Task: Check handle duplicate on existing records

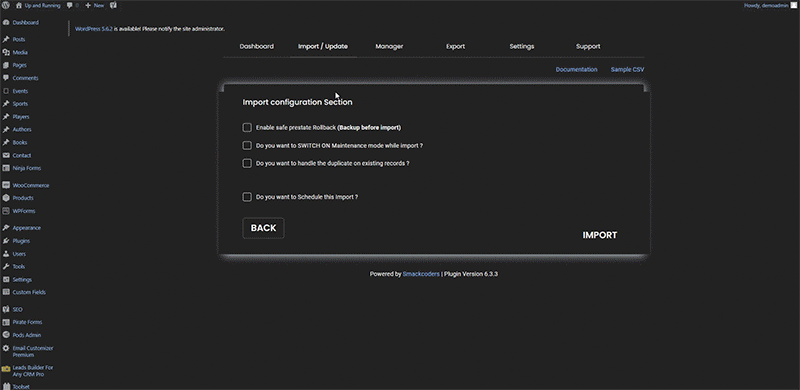Action: 247,163
